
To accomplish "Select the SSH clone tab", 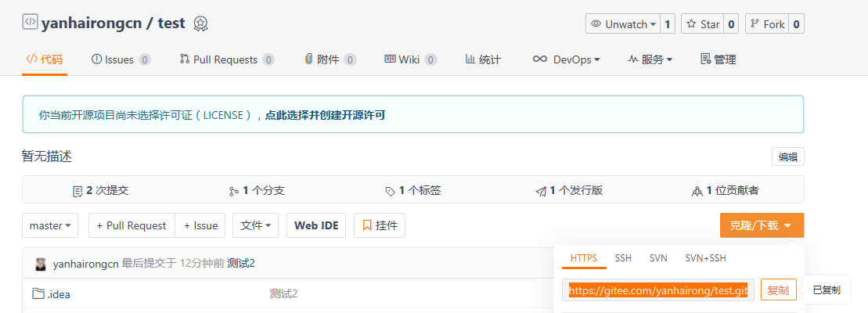I will 623,258.
